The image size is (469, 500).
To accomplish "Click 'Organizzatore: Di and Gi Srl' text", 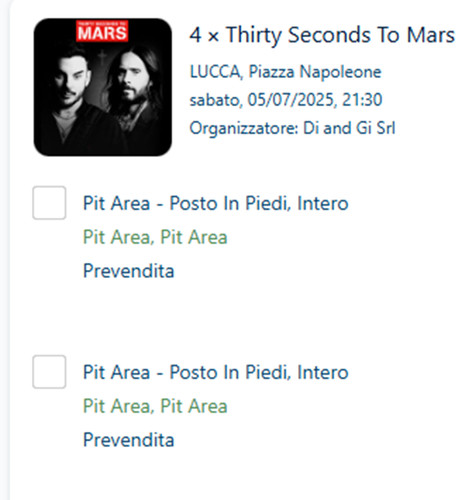I will [292, 128].
